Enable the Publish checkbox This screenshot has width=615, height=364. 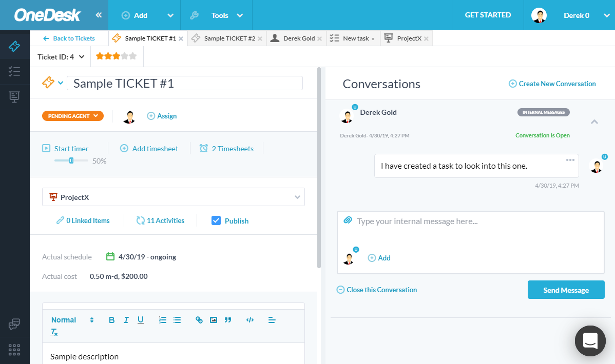216,220
